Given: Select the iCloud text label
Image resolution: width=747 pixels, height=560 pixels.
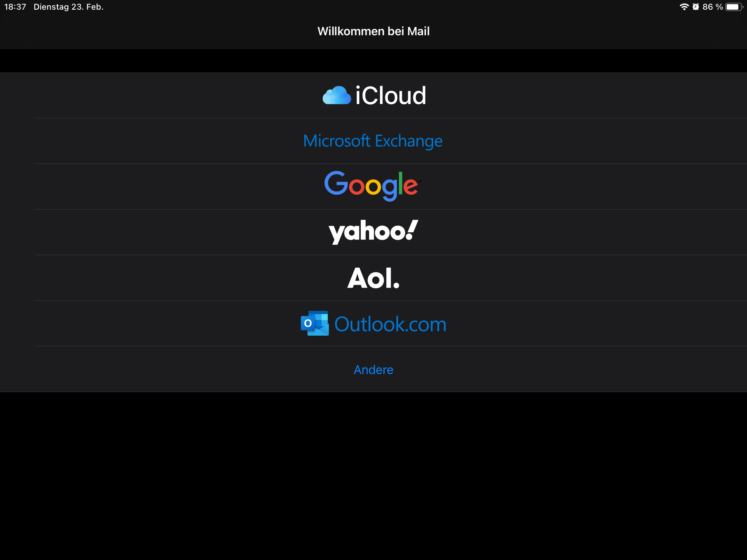Looking at the screenshot, I should (390, 96).
